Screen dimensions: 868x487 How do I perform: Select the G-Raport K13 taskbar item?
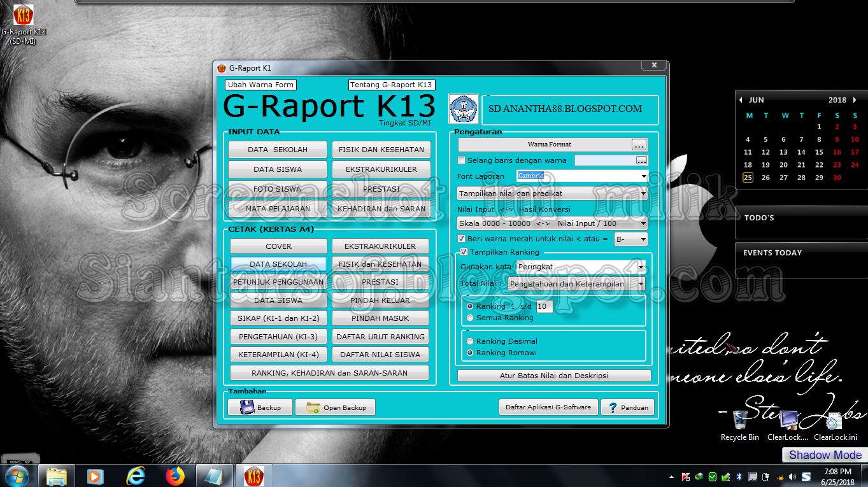[x=253, y=476]
